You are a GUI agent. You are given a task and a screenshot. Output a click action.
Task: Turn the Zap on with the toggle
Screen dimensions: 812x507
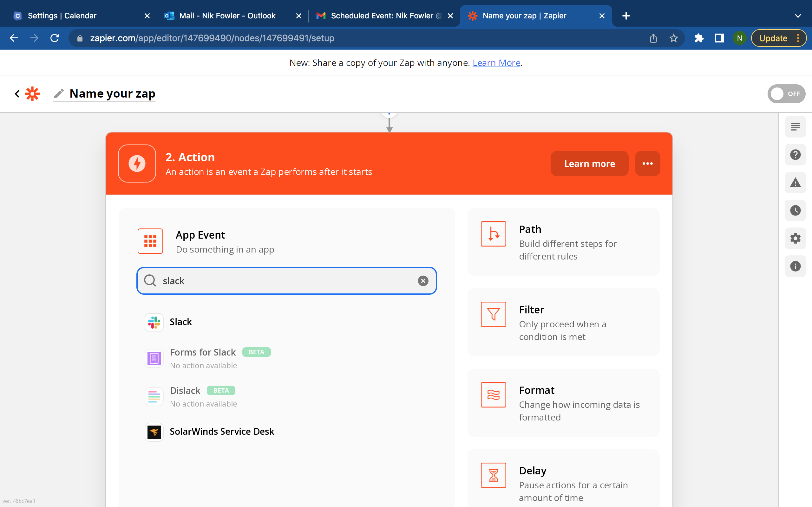(787, 93)
